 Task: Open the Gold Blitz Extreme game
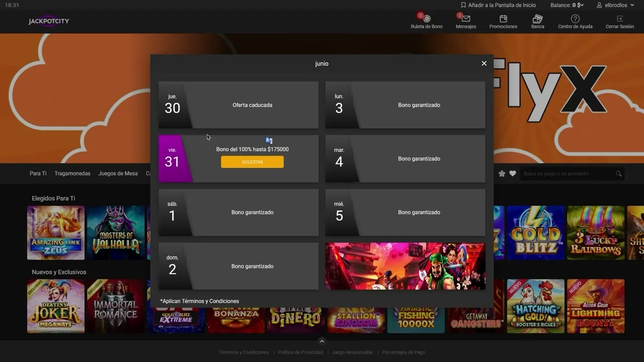(x=176, y=320)
